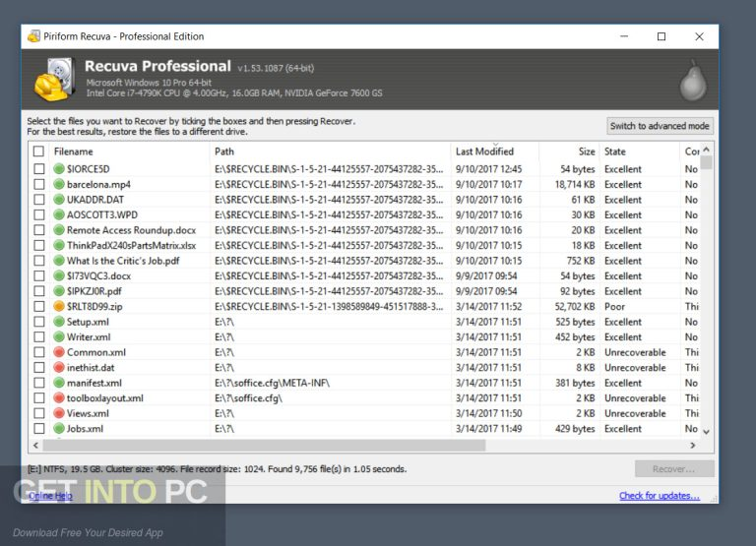Click the orange status icon for $RLT8D99.zip
756x546 pixels.
[x=59, y=307]
